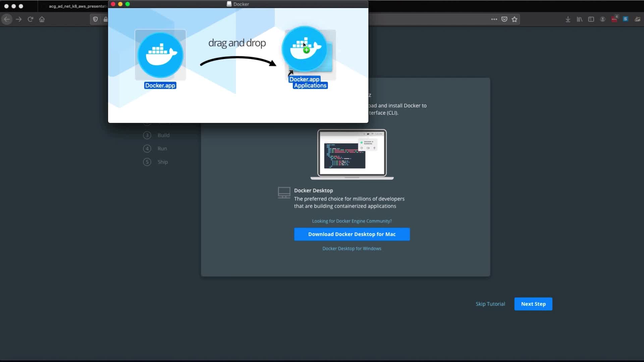Select the Ship step in tutorial

coord(162,162)
